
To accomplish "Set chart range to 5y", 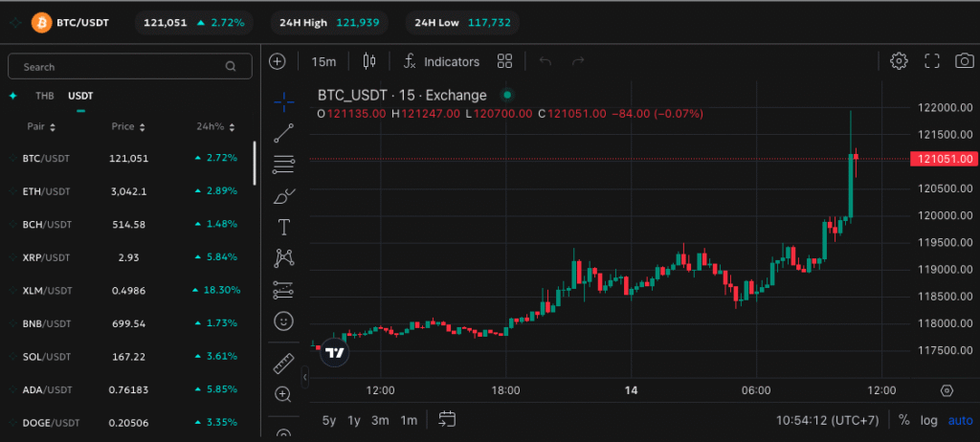I will (x=329, y=420).
